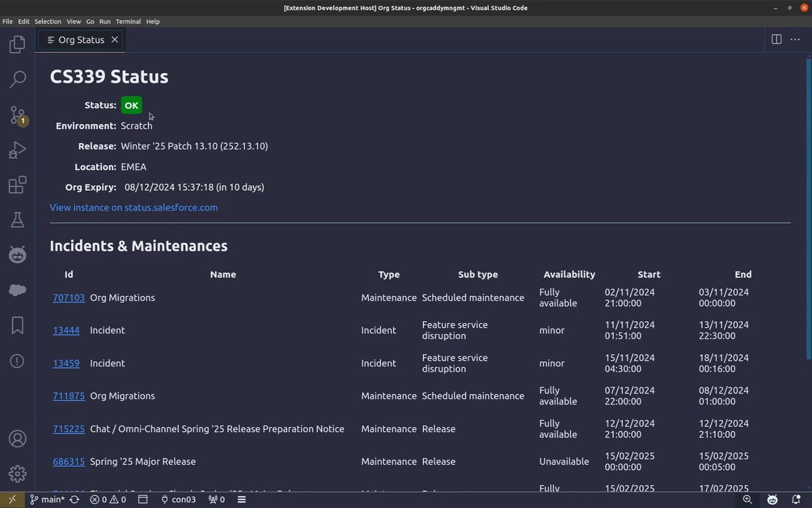Click the Availability column header
The width and height of the screenshot is (812, 508).
coord(570,274)
